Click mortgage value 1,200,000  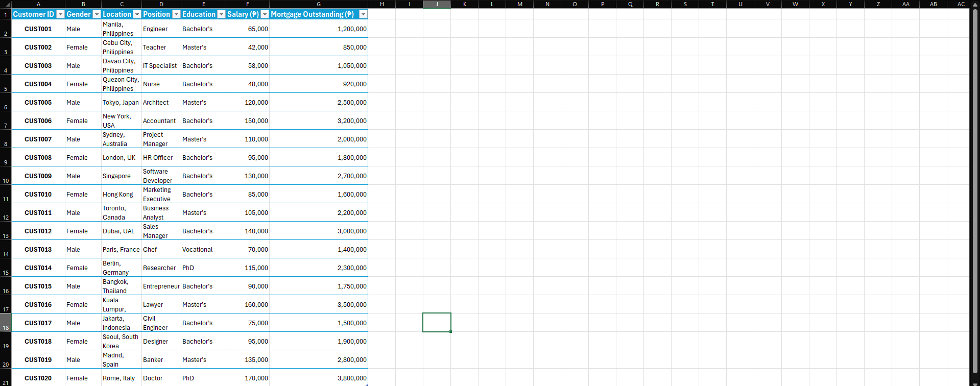pos(319,29)
